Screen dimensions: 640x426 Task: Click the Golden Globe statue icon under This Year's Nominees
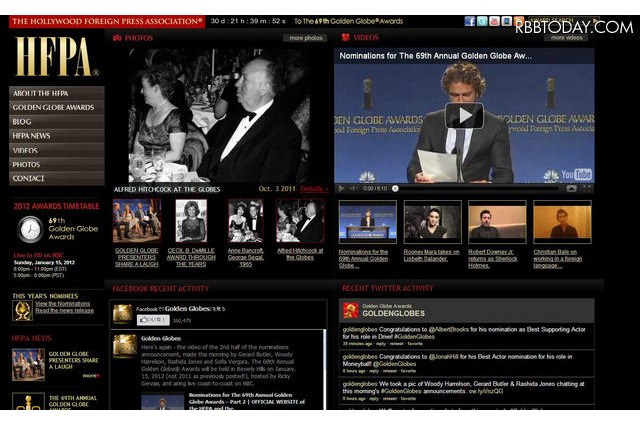click(x=23, y=311)
